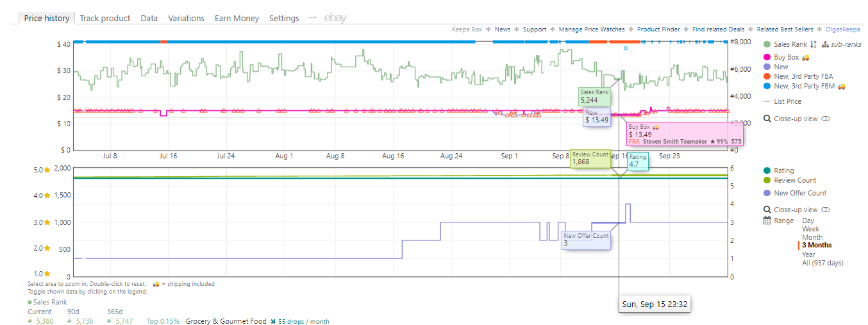Click the truck icon beside New, 3rd Party FBM
868x325 pixels.
pyautogui.click(x=842, y=86)
